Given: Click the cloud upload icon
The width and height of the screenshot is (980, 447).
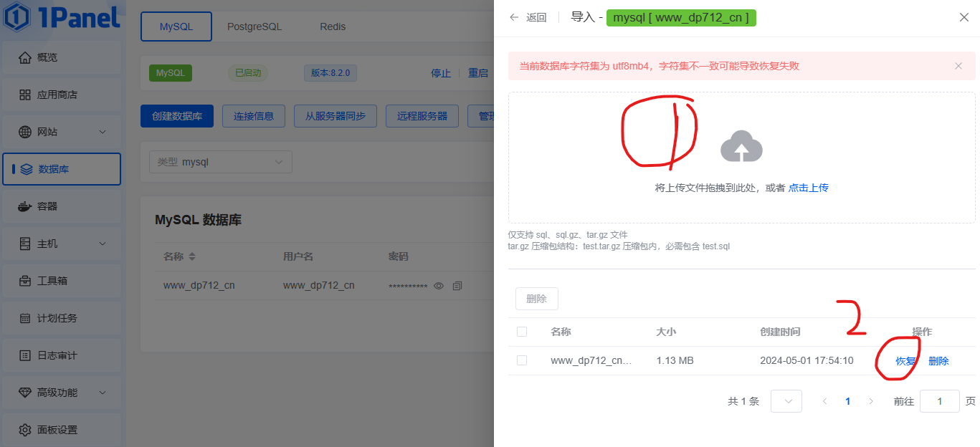Looking at the screenshot, I should [741, 147].
